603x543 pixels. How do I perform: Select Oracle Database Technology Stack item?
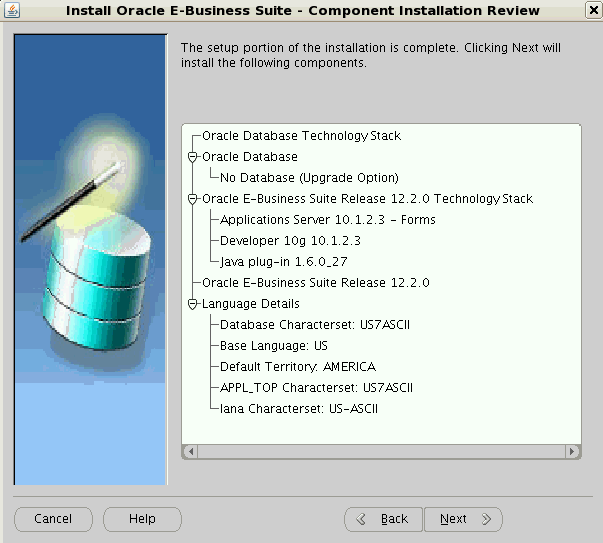tap(301, 136)
